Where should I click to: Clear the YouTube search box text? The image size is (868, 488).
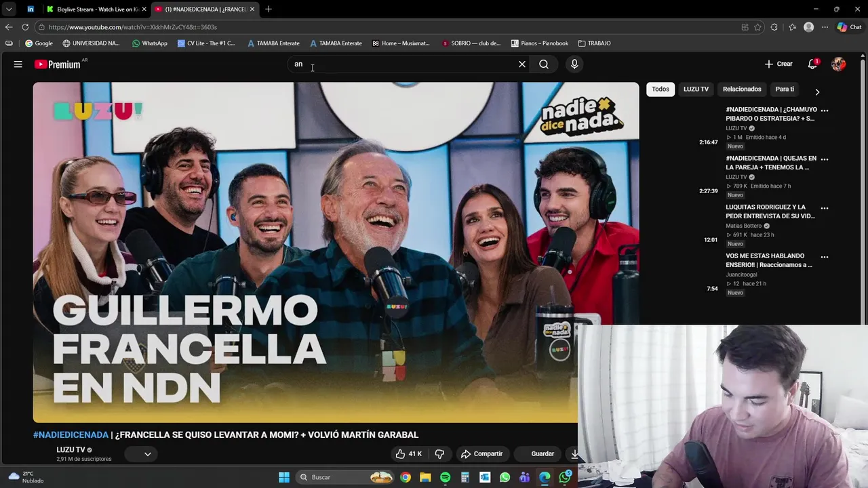coord(522,64)
